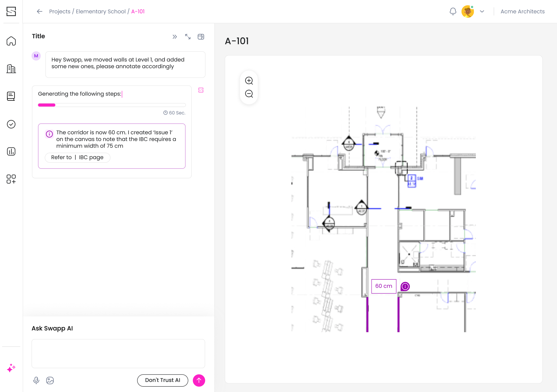
Task: Click the info icon in corridor message
Action: tap(49, 134)
